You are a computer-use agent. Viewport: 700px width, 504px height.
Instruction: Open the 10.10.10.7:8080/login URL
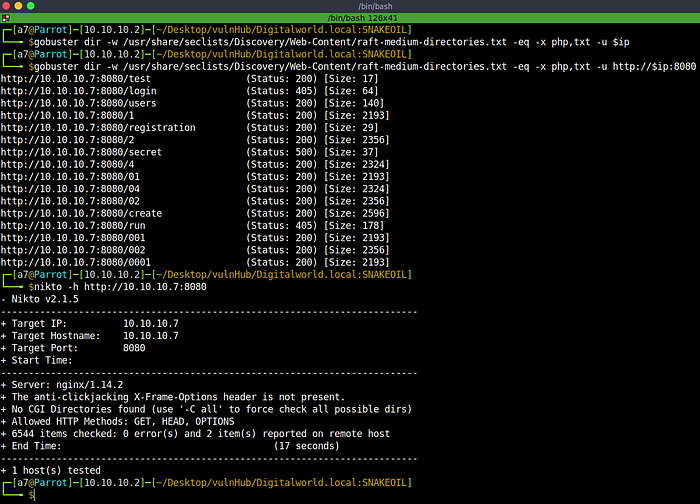pyautogui.click(x=79, y=91)
